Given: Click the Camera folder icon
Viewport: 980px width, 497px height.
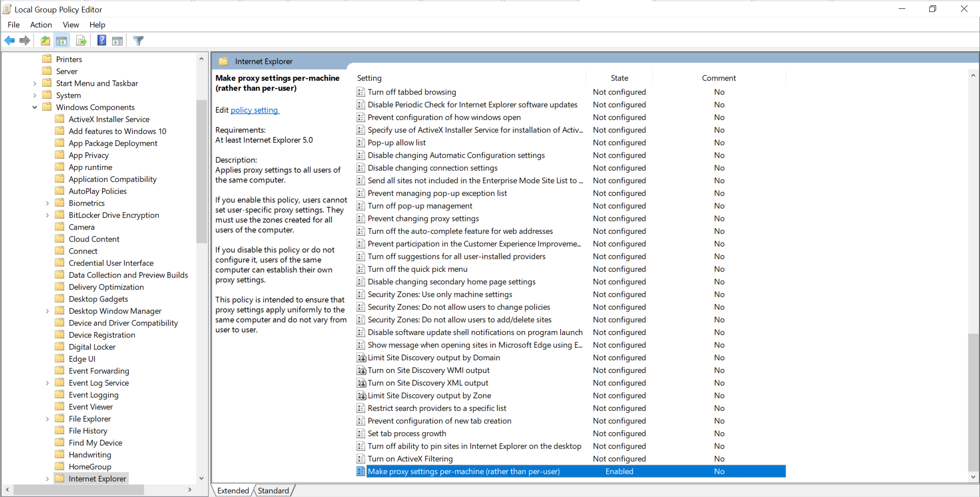Looking at the screenshot, I should [59, 227].
